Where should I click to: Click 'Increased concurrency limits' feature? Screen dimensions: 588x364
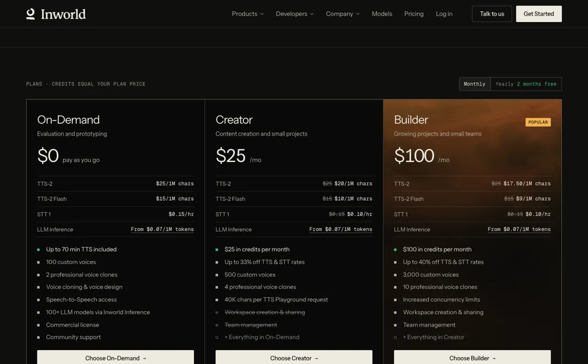[442, 299]
